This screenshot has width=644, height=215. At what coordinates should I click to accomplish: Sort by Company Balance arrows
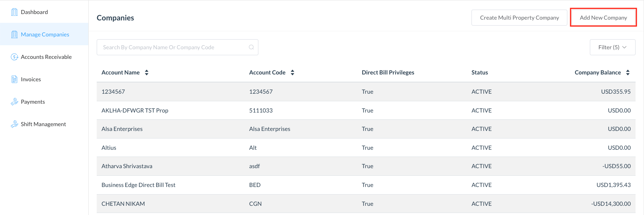[x=628, y=72]
